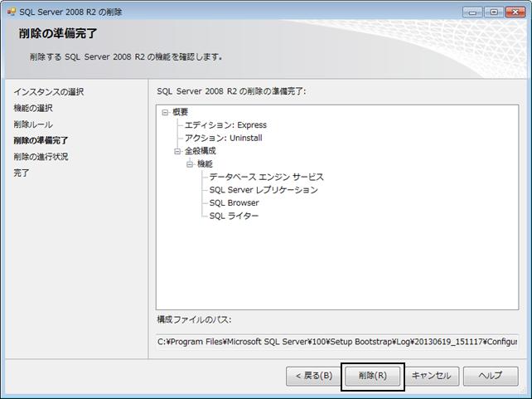Click the 全般構成 label in tree
The image size is (532, 399).
tap(201, 151)
